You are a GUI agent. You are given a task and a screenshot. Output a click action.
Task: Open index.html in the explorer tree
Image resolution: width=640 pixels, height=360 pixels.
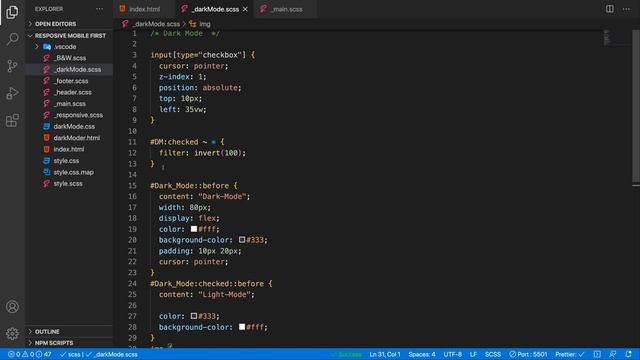(69, 149)
